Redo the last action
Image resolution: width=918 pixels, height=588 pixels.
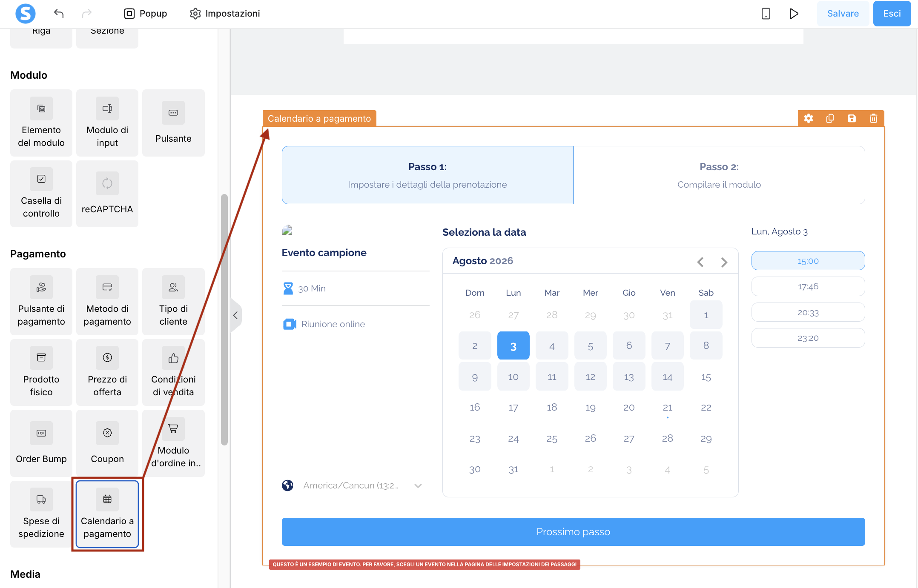click(86, 14)
